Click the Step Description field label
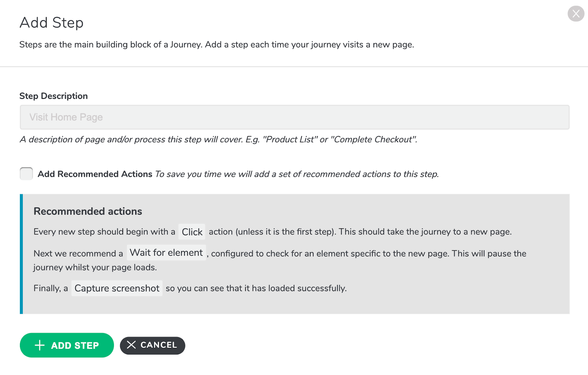 [x=54, y=96]
